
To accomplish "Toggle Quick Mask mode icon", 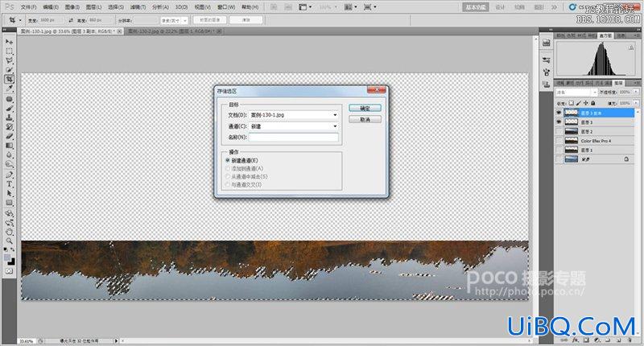I will 9,271.
